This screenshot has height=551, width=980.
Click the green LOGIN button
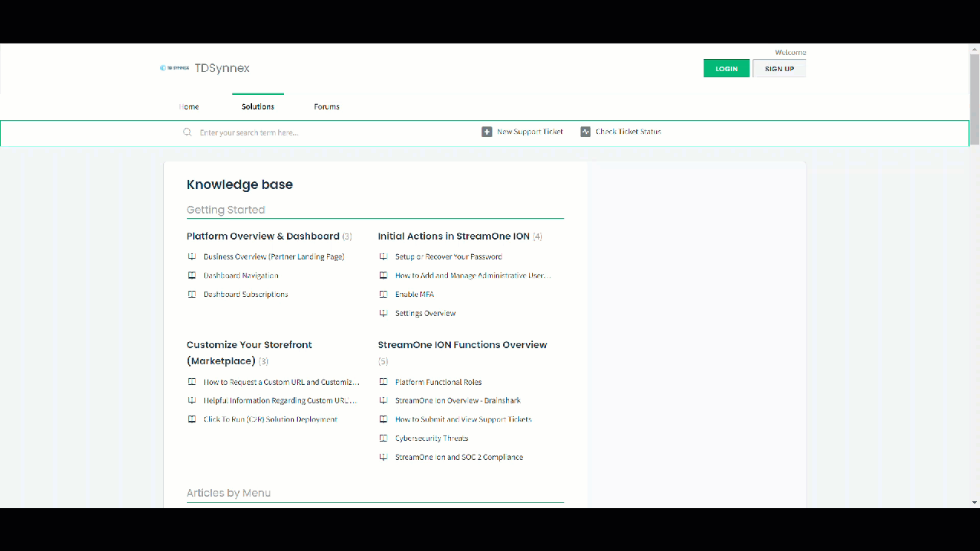point(727,68)
